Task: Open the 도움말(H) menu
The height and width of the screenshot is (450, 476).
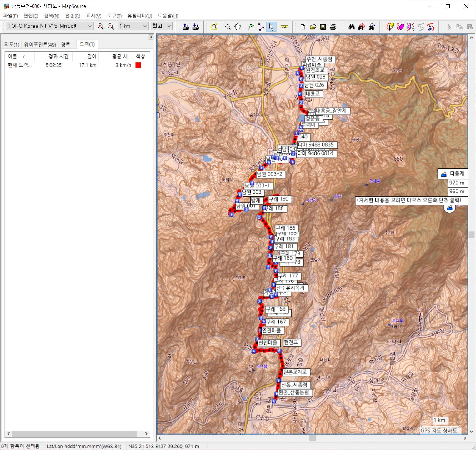Action: 168,16
